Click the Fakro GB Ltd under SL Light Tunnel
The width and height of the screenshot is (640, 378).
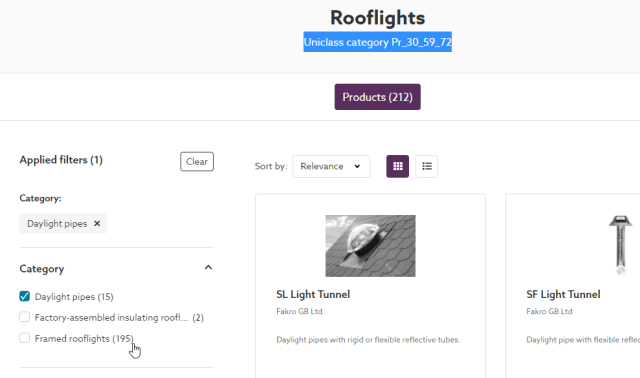(299, 311)
